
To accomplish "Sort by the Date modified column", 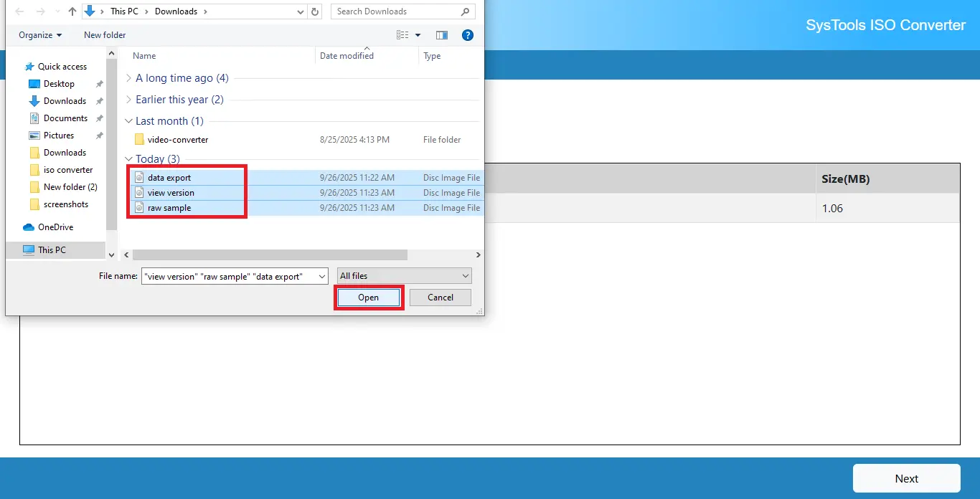I will tap(347, 56).
